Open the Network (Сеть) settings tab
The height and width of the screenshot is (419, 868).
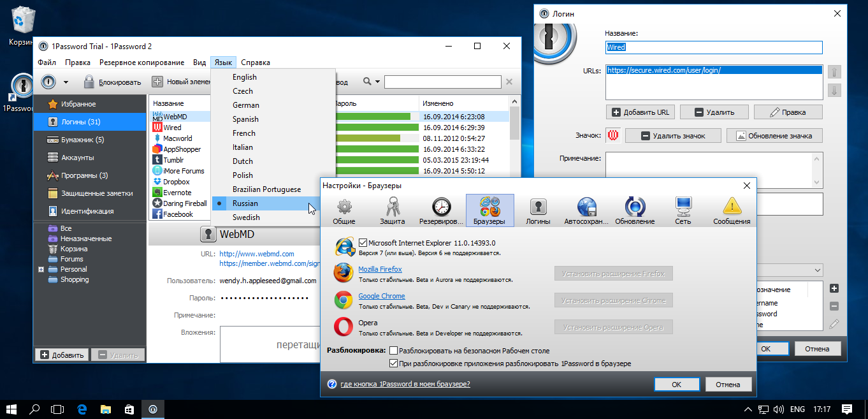click(683, 211)
